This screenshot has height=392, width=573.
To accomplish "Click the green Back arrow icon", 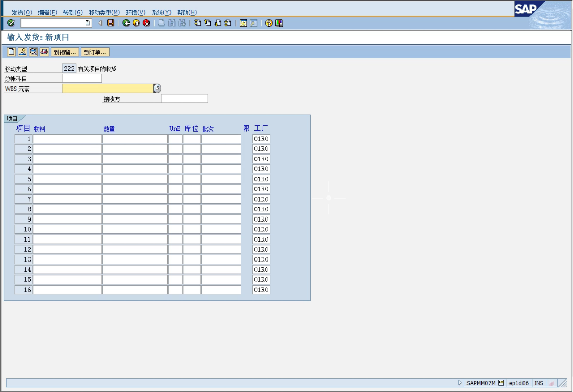I will 126,23.
